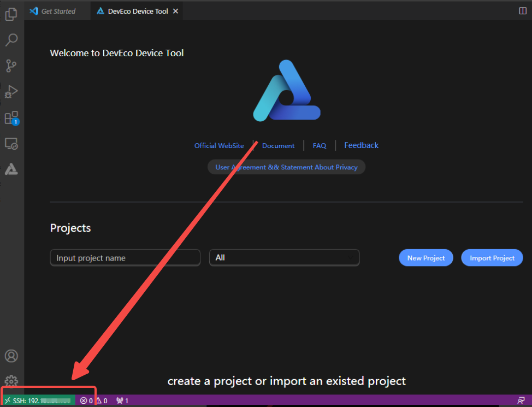Expand the All project filter dropdown
532x407 pixels.
pyautogui.click(x=284, y=257)
